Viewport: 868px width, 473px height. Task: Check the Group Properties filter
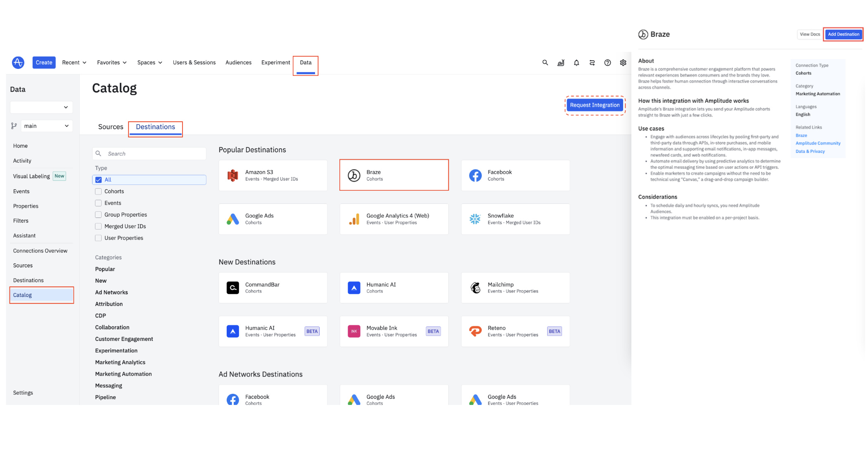98,215
